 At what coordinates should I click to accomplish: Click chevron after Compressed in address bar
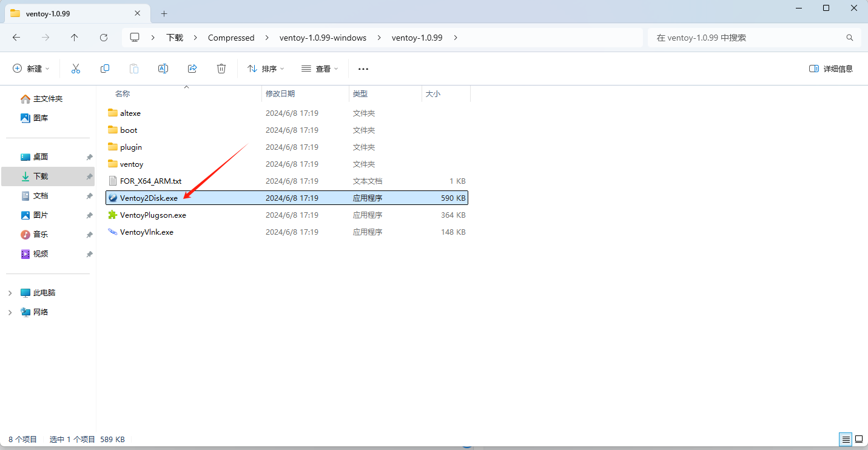click(x=266, y=38)
